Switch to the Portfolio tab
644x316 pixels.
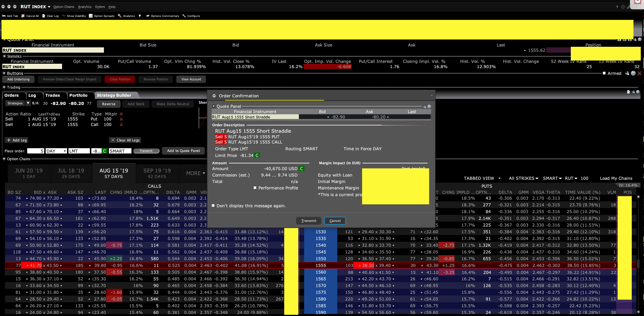click(x=78, y=95)
